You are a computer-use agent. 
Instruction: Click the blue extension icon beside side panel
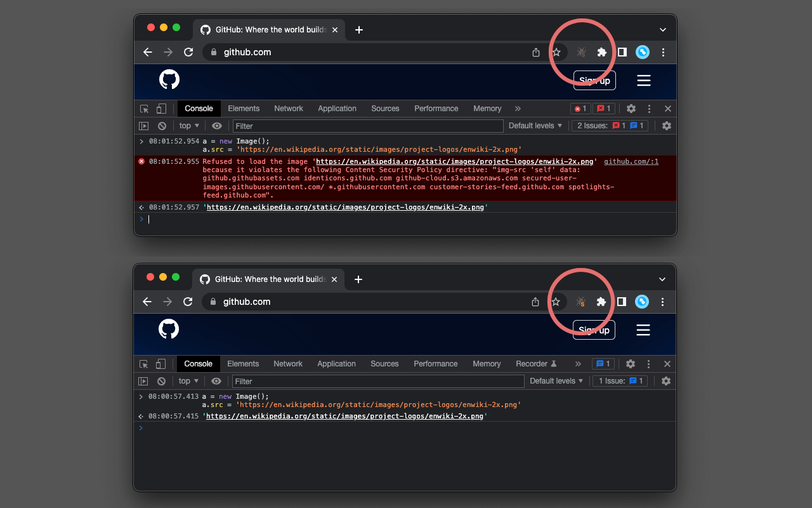point(642,52)
